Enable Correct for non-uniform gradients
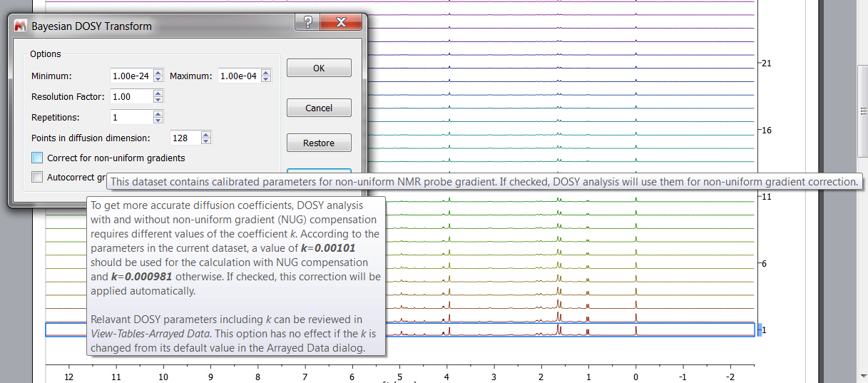868x383 pixels. coord(37,158)
